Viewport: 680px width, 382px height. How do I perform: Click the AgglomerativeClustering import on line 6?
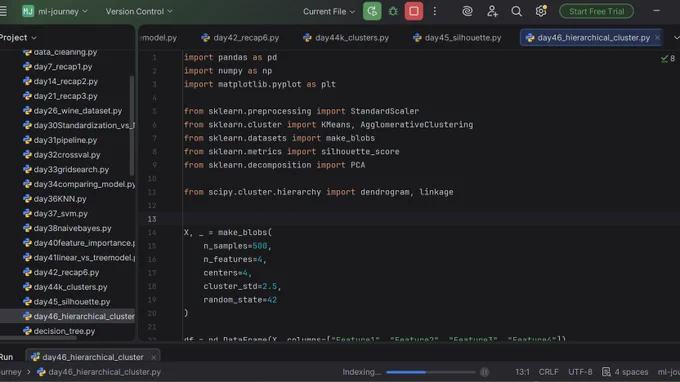pos(417,125)
